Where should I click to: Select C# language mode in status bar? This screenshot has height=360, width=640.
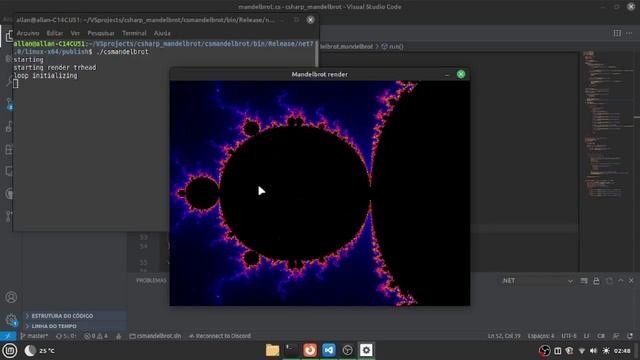pos(601,336)
